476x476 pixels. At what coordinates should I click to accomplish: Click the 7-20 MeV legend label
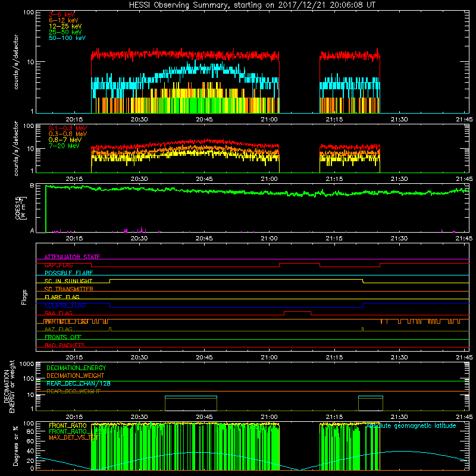click(x=64, y=146)
